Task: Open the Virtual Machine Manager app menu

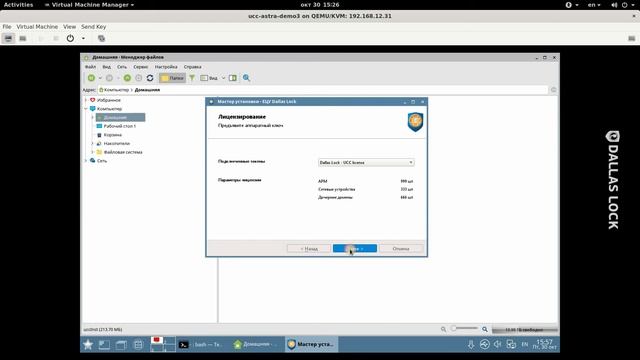Action: (x=89, y=5)
